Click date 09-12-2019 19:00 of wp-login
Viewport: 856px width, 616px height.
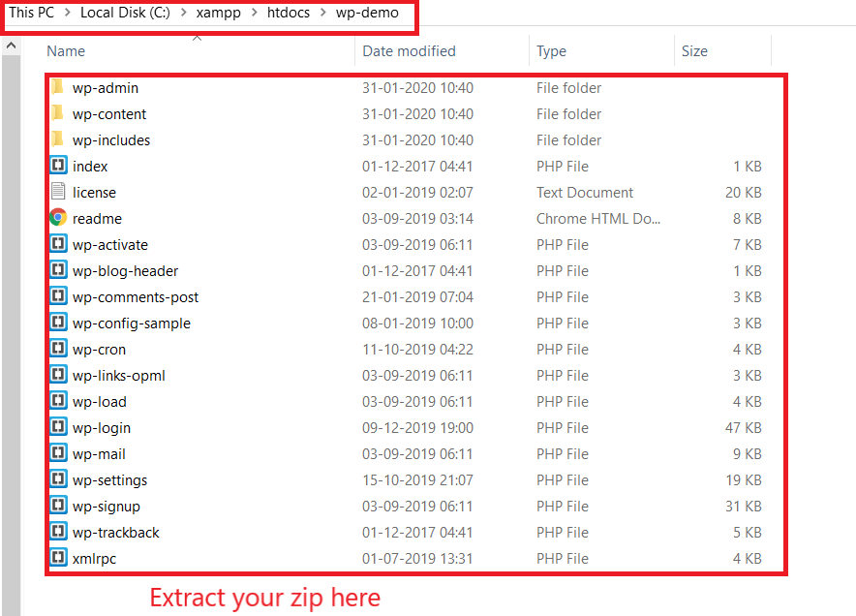tap(417, 427)
